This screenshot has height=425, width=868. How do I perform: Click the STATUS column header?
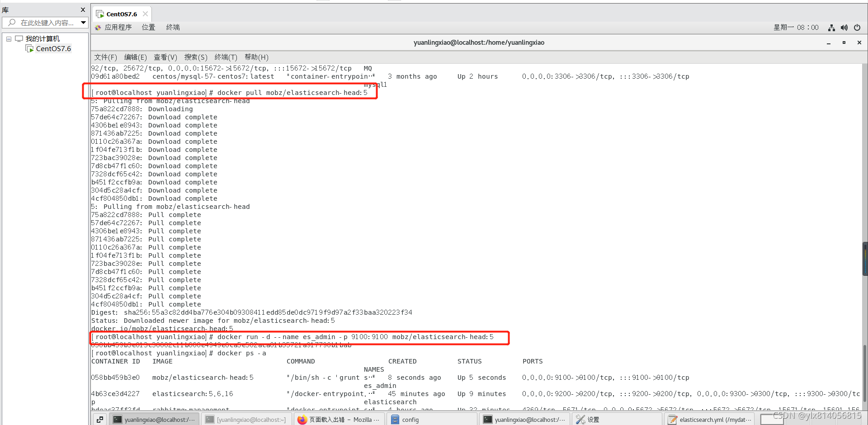[469, 361]
